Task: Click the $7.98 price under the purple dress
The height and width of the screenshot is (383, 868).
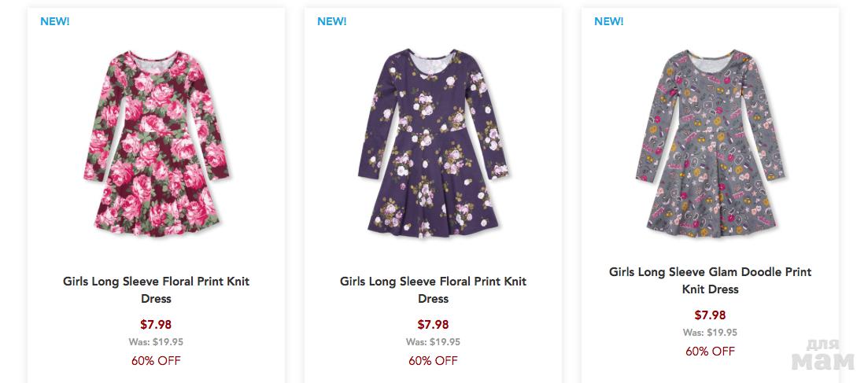Action: pos(433,324)
